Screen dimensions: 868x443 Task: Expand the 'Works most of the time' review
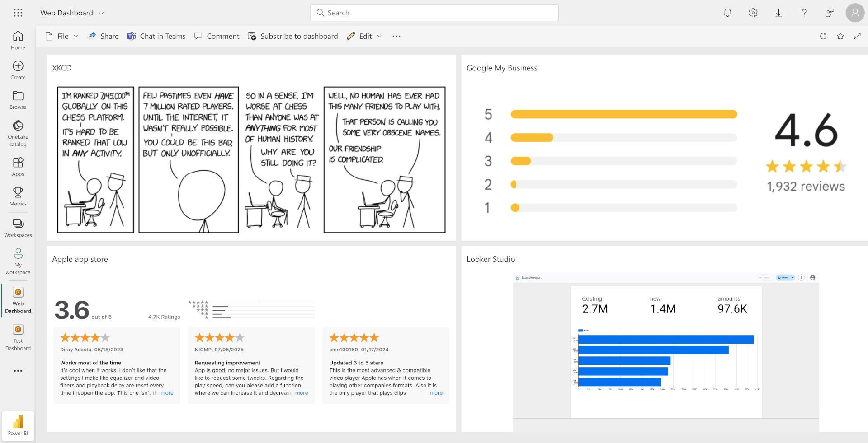[x=167, y=393]
